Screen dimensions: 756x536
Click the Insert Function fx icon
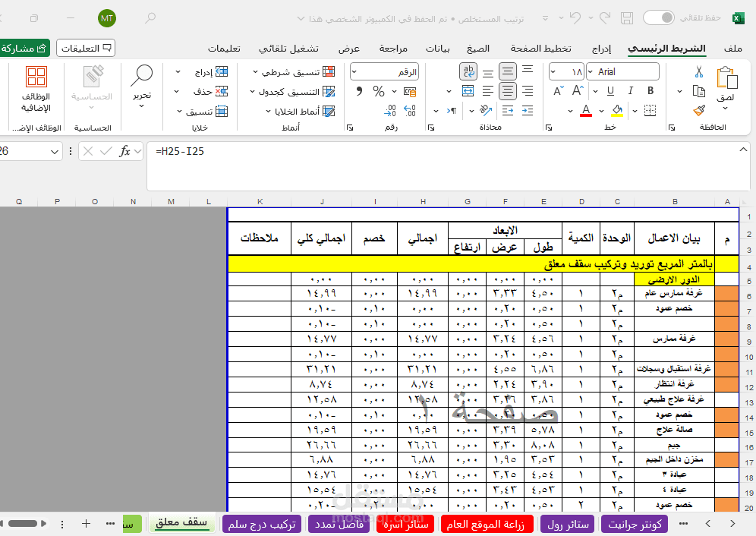124,152
